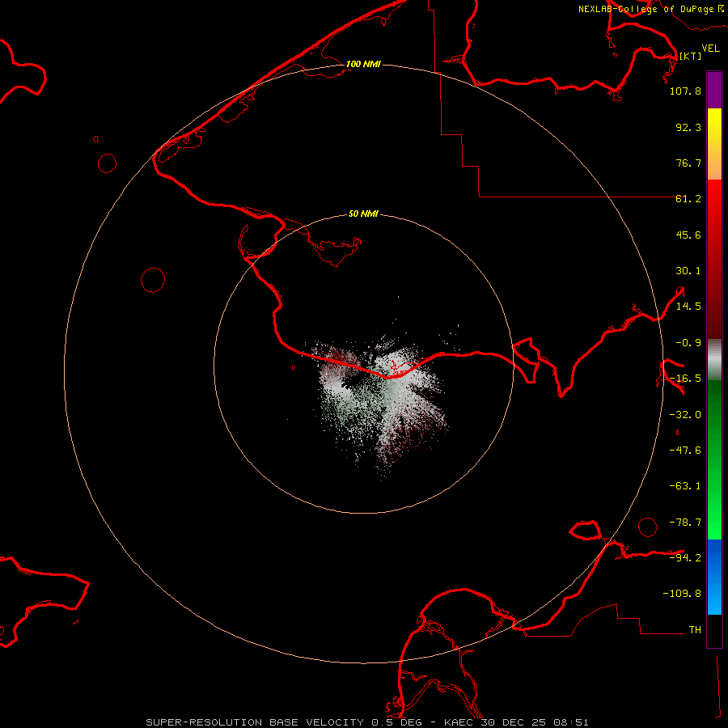Viewport: 728px width, 728px height.
Task: Click the 30.1 velocity scale value
Action: [688, 271]
